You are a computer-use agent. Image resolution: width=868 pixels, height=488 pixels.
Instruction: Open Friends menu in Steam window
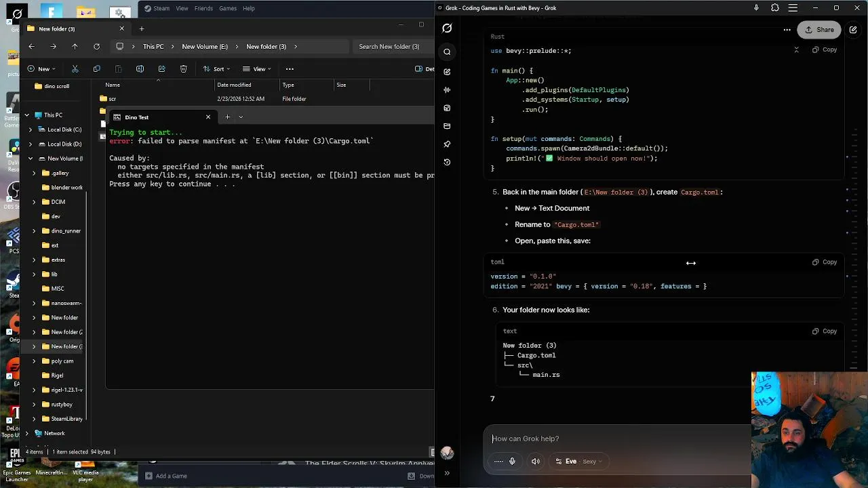click(203, 8)
